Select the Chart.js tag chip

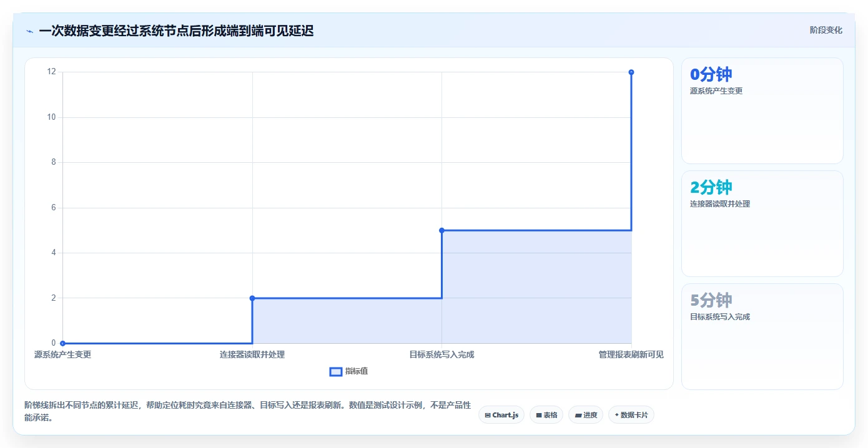point(501,415)
